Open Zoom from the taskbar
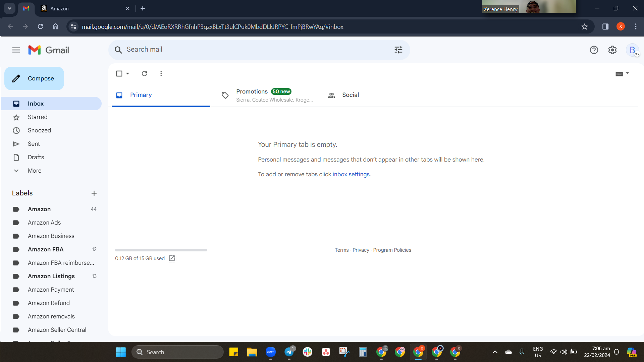Screen dimensions: 644x362 pos(270,352)
